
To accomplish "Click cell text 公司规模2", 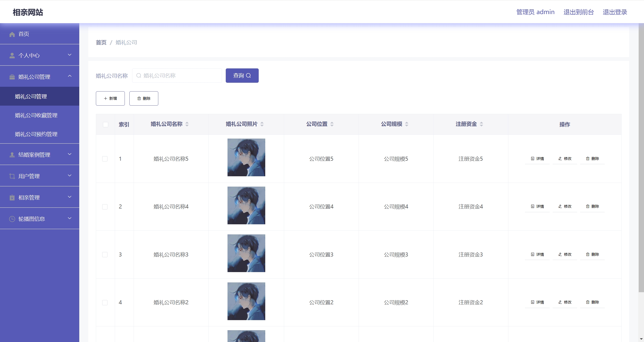I will point(396,303).
